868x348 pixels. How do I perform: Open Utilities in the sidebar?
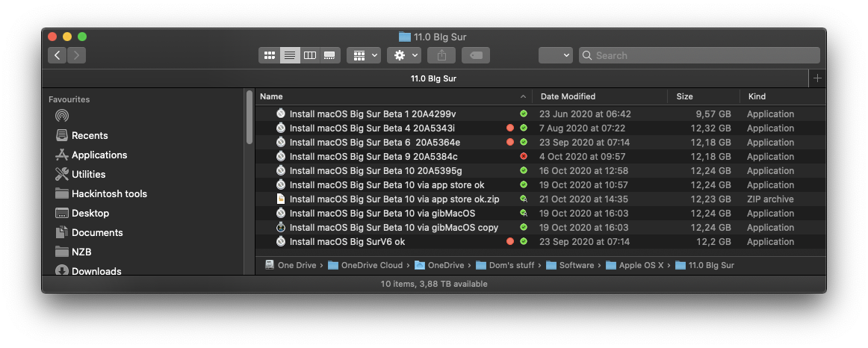click(80, 174)
